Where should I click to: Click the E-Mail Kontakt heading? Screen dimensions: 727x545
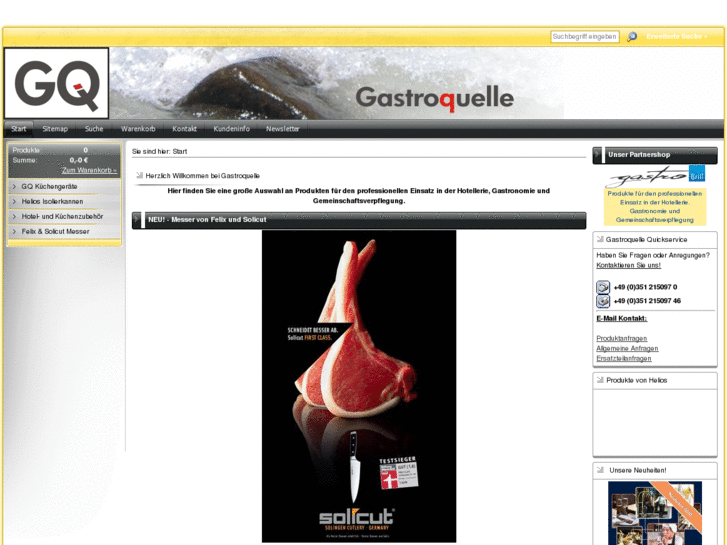[x=621, y=318]
